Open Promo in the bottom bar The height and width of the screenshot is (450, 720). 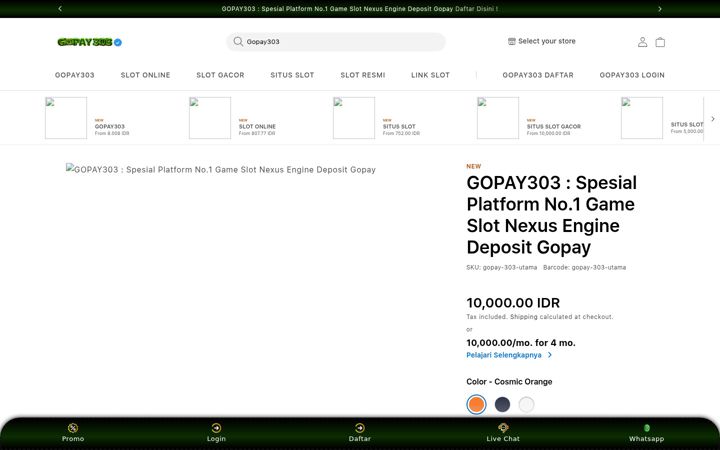pyautogui.click(x=73, y=433)
